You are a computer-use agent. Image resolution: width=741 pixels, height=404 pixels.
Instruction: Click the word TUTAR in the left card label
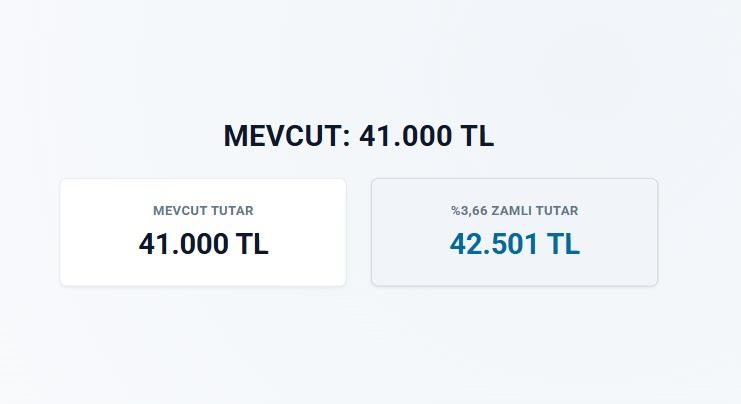(232, 211)
